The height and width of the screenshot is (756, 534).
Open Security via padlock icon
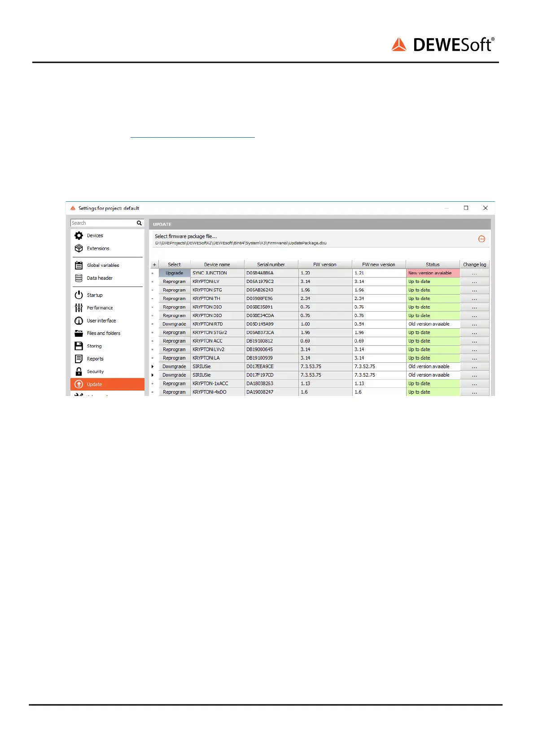point(79,371)
